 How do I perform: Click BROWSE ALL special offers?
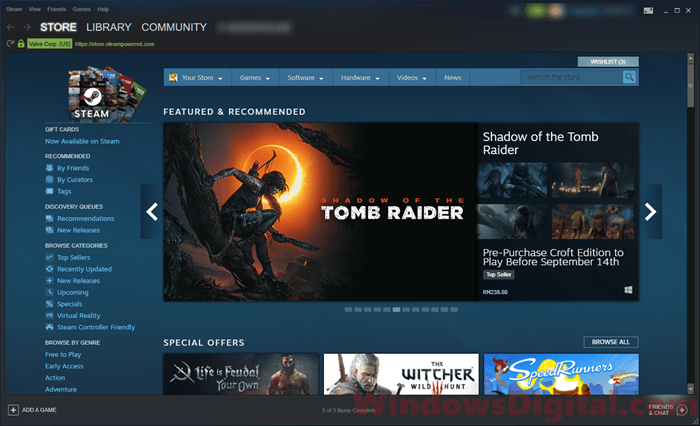(x=611, y=342)
